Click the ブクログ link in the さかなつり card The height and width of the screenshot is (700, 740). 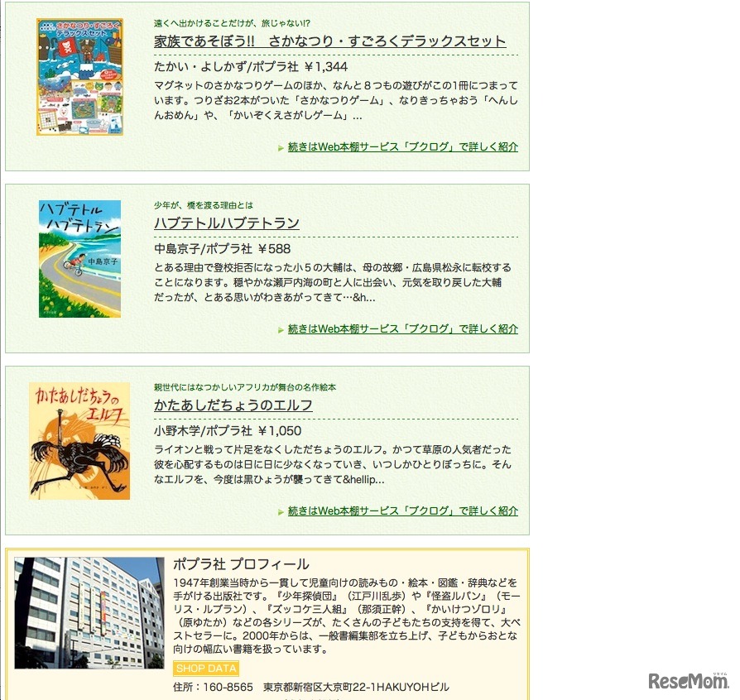pyautogui.click(x=402, y=147)
